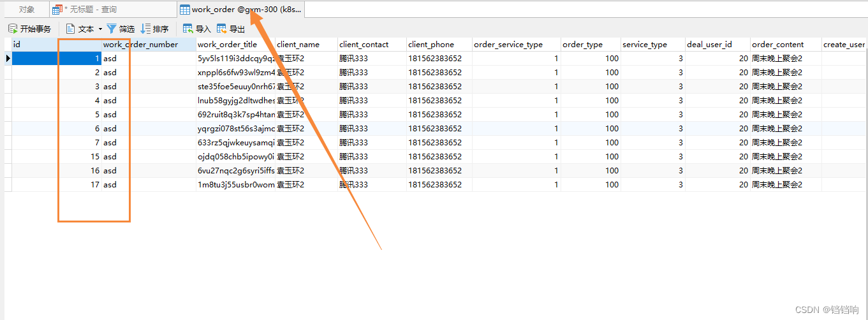Image resolution: width=868 pixels, height=320 pixels.
Task: Click the client_phone column header
Action: (x=440, y=45)
